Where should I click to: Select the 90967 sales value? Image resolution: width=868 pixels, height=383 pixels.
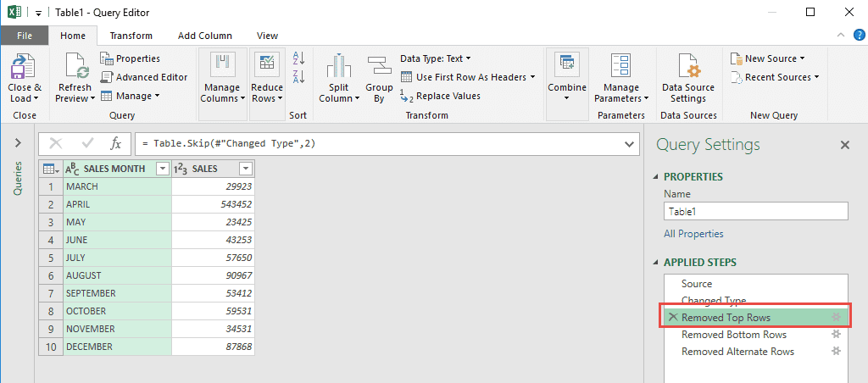[213, 275]
